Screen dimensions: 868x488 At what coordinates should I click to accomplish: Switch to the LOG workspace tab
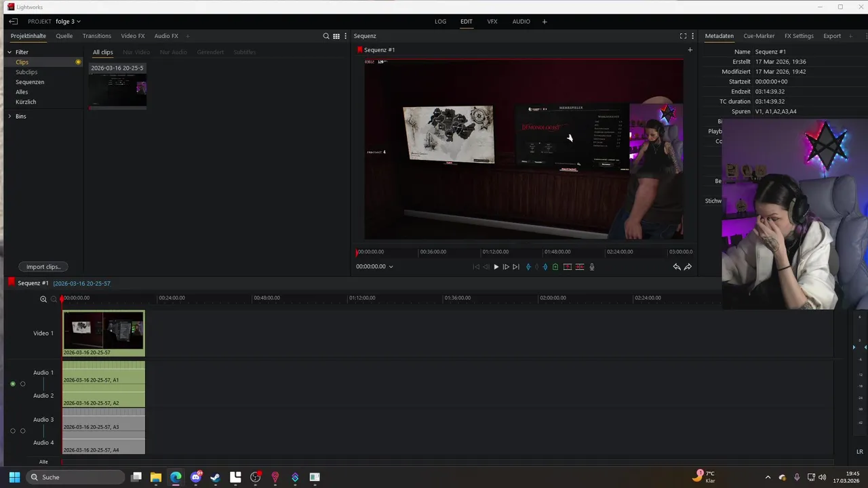click(441, 22)
